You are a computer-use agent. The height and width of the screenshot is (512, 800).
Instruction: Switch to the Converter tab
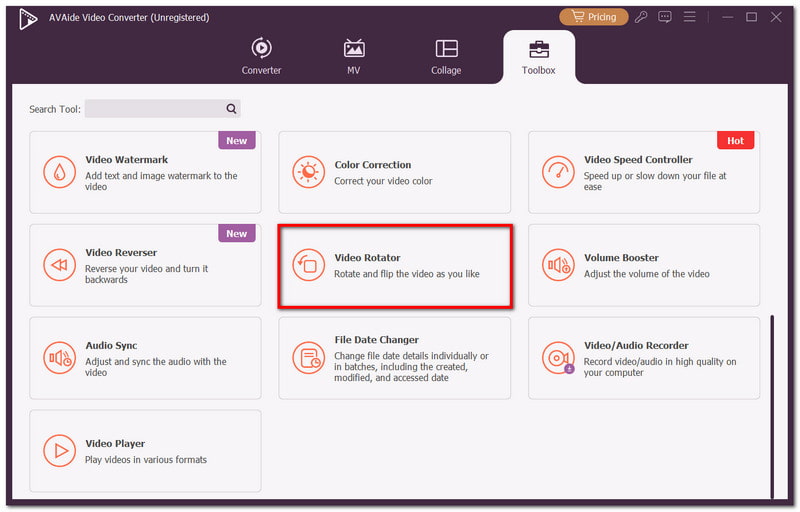261,57
